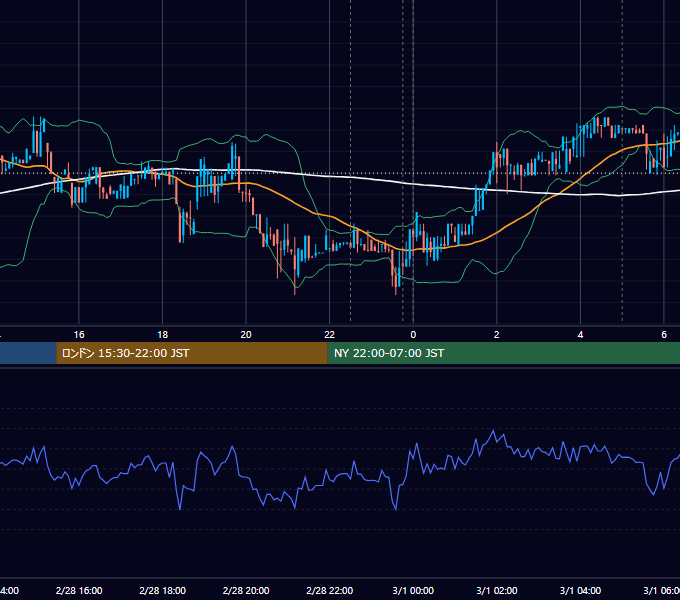This screenshot has height=600, width=680.
Task: Click the hour label 2 on time axis
Action: click(x=497, y=335)
